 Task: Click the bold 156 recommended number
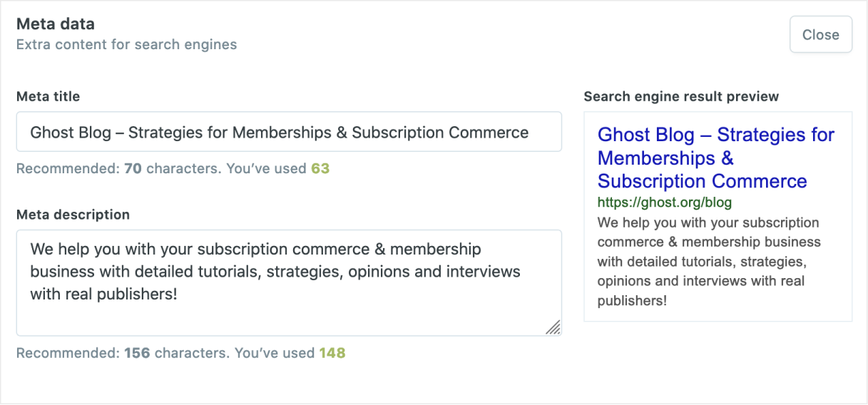click(137, 353)
